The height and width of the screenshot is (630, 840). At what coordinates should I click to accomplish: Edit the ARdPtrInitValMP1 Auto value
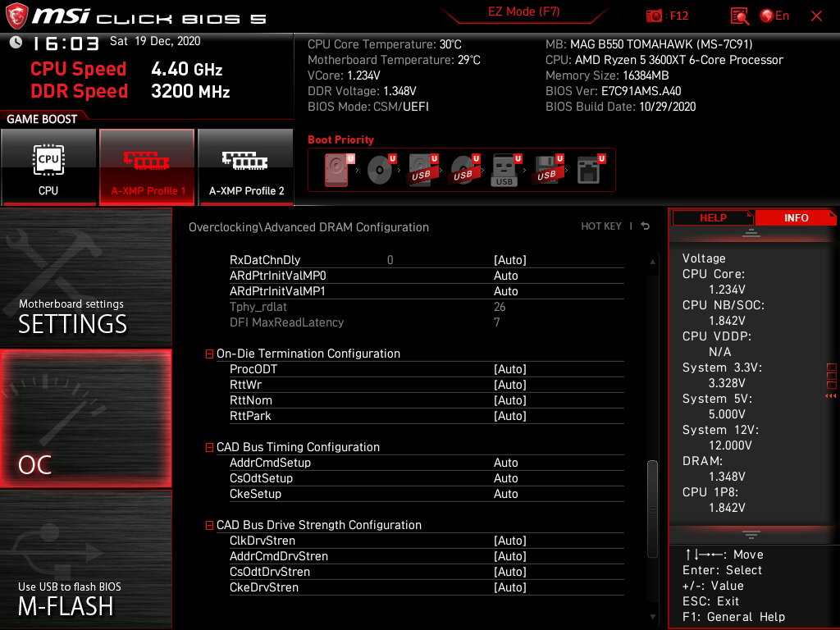pos(505,291)
